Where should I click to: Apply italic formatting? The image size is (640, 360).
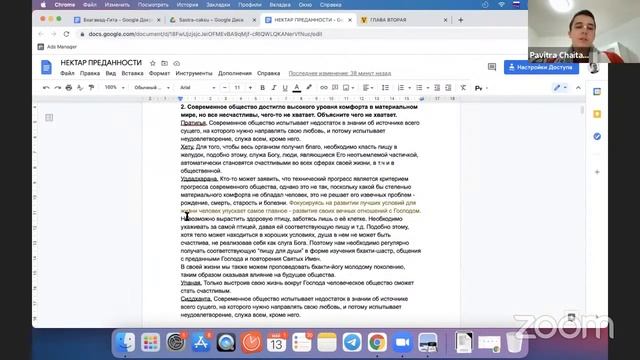(274, 88)
